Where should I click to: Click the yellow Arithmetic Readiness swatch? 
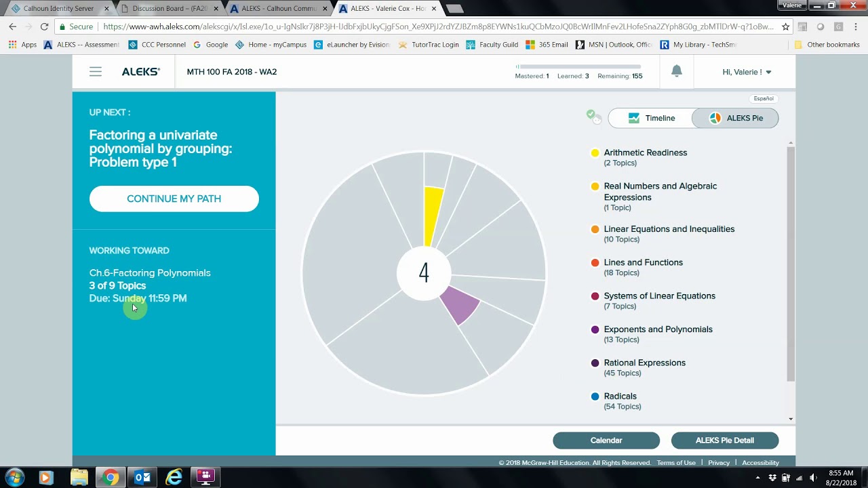point(595,153)
